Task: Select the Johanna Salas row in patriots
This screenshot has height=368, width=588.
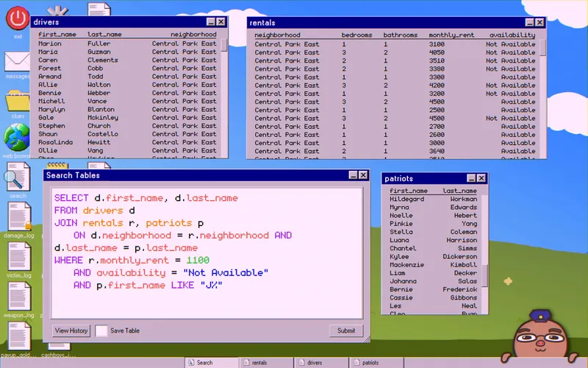Action: [x=433, y=281]
